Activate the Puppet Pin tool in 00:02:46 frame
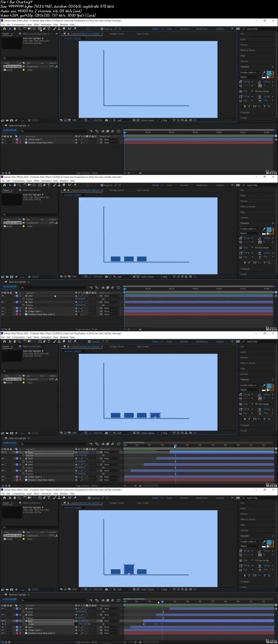 [75, 185]
